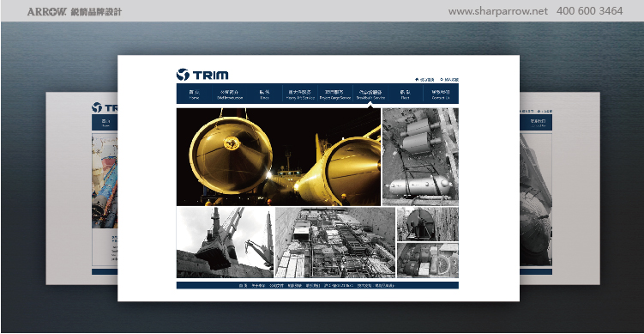This screenshot has height=334, width=644.
Task: Open the aerial tanks on deck photo
Action: click(420, 157)
